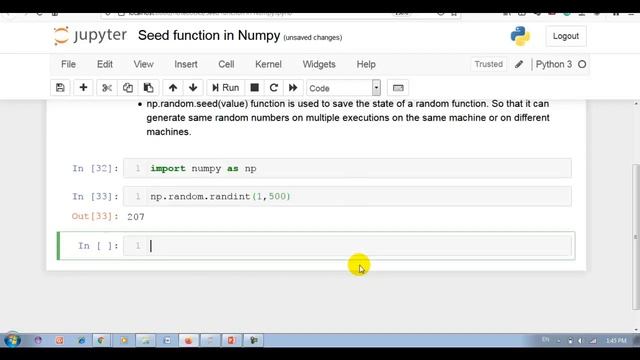The image size is (640, 360).
Task: Click the np.random.seed(value) markdown bullet text
Action: point(348,118)
